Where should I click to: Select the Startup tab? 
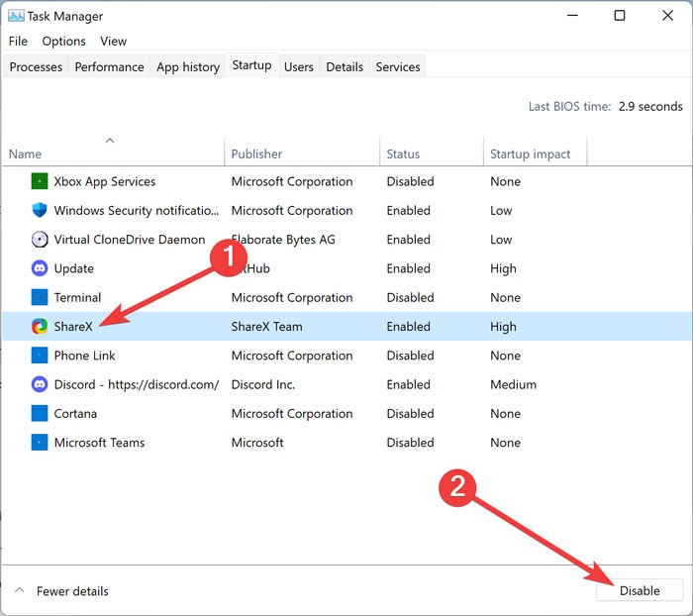251,65
